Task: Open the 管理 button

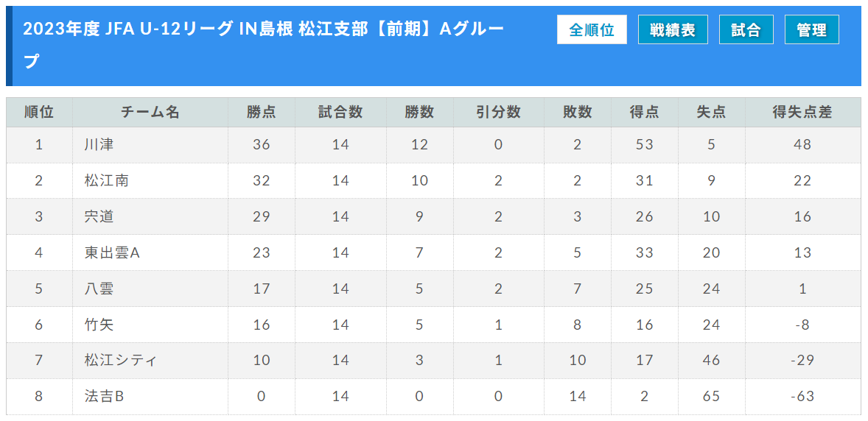Action: pos(811,30)
